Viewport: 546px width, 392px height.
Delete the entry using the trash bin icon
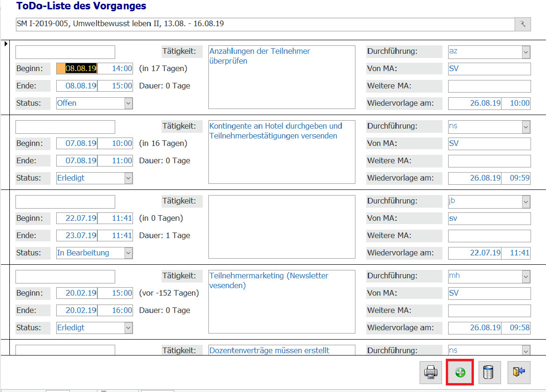point(489,372)
